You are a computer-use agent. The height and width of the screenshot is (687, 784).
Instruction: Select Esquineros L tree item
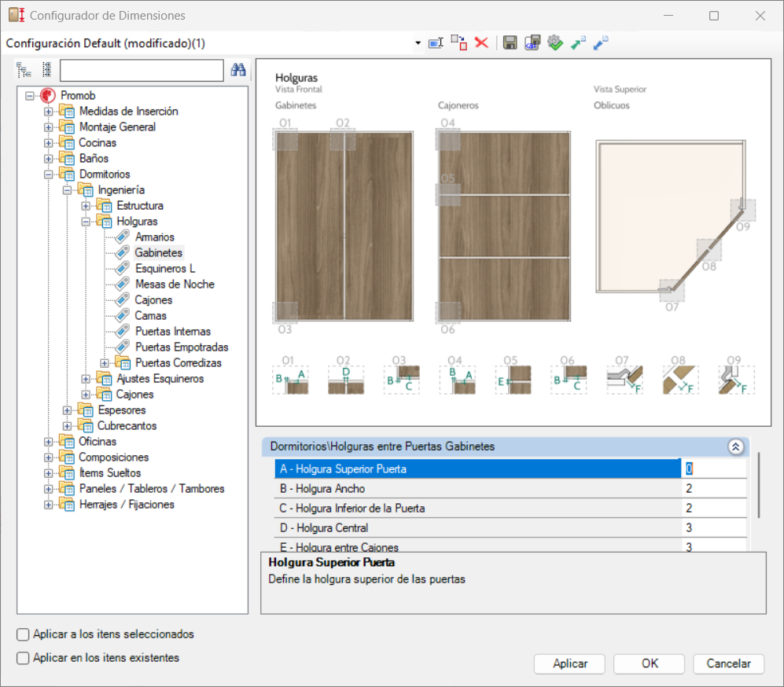point(165,269)
